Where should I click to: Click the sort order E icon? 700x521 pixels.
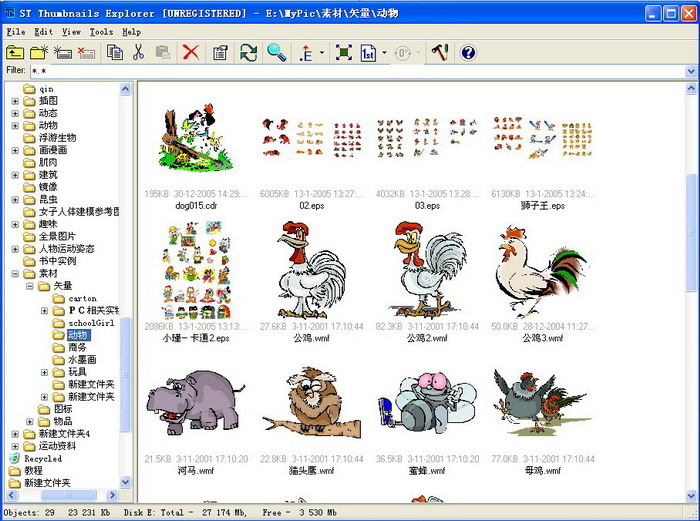click(x=306, y=53)
